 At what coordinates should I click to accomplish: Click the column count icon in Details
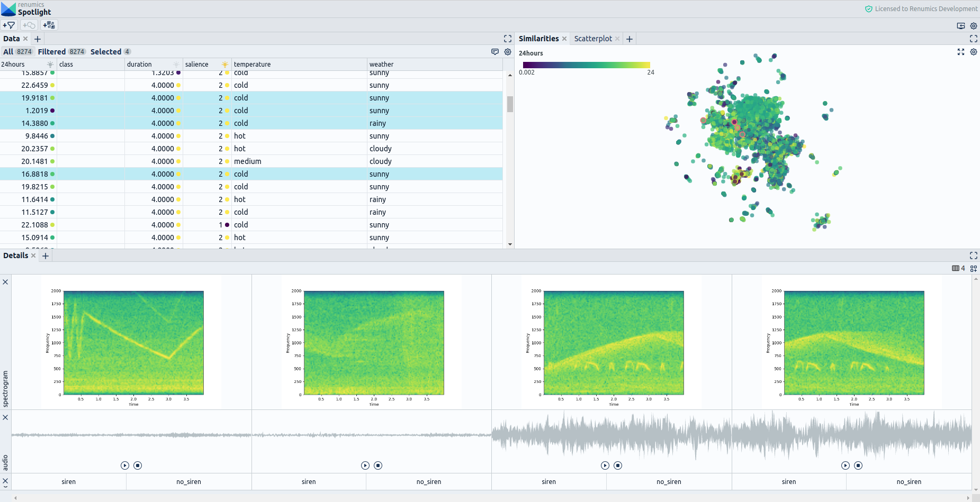pos(958,268)
